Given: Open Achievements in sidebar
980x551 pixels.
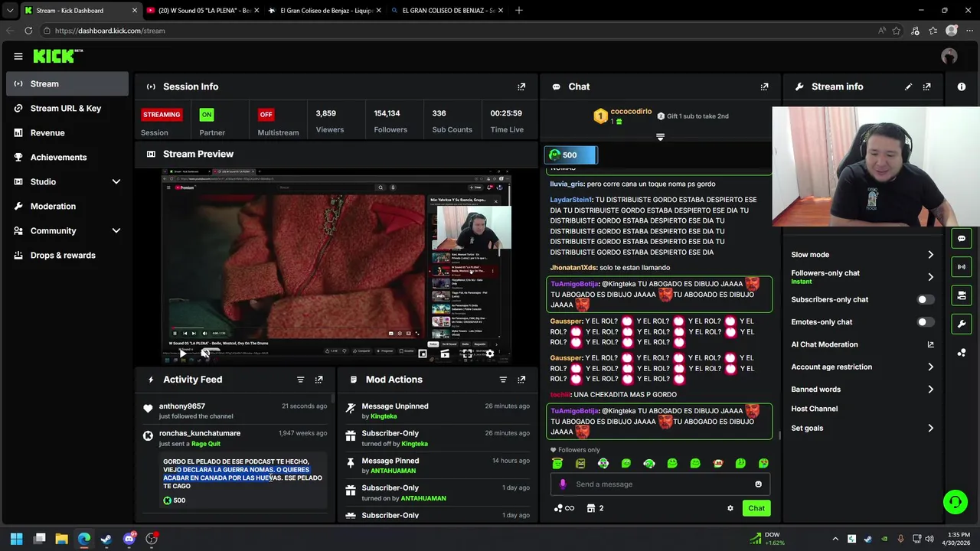Looking at the screenshot, I should coord(67,157).
